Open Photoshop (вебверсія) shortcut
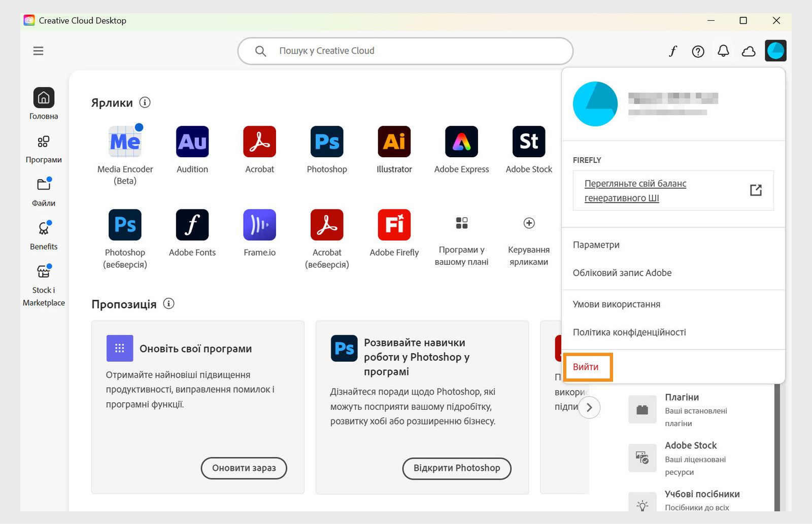The width and height of the screenshot is (812, 524). point(125,239)
